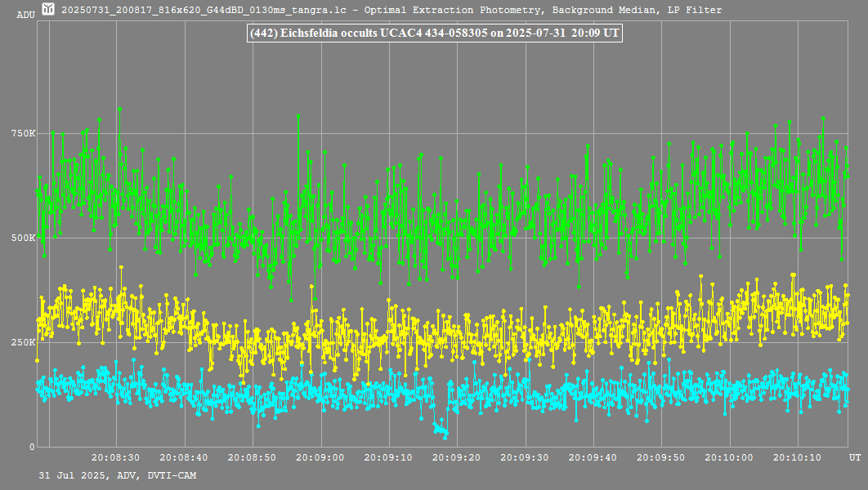The width and height of the screenshot is (868, 490).
Task: Click the 250K y-axis label
Action: click(x=24, y=343)
